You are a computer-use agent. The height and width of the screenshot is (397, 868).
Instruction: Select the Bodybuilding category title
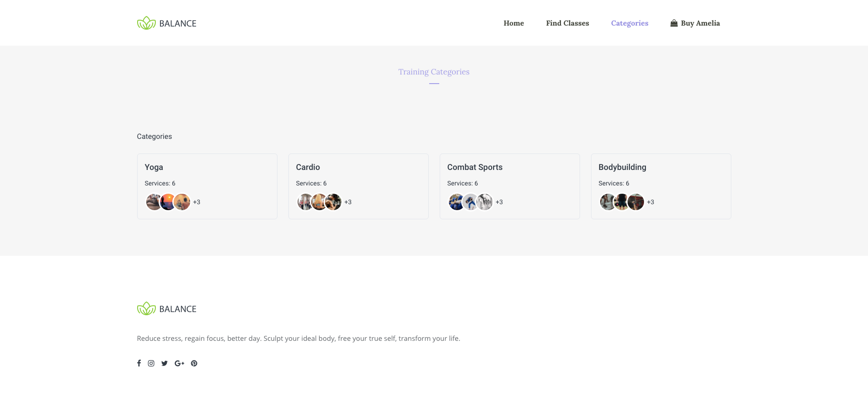pos(622,167)
